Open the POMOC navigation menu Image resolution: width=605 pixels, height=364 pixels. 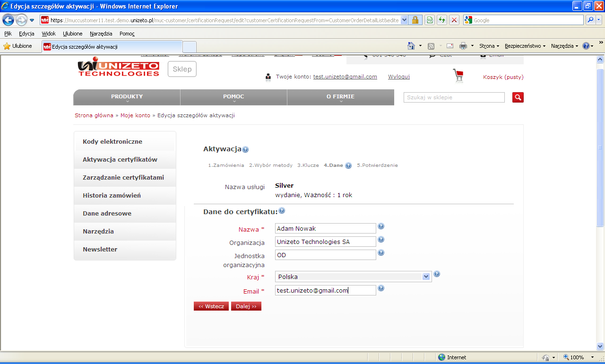(x=233, y=97)
